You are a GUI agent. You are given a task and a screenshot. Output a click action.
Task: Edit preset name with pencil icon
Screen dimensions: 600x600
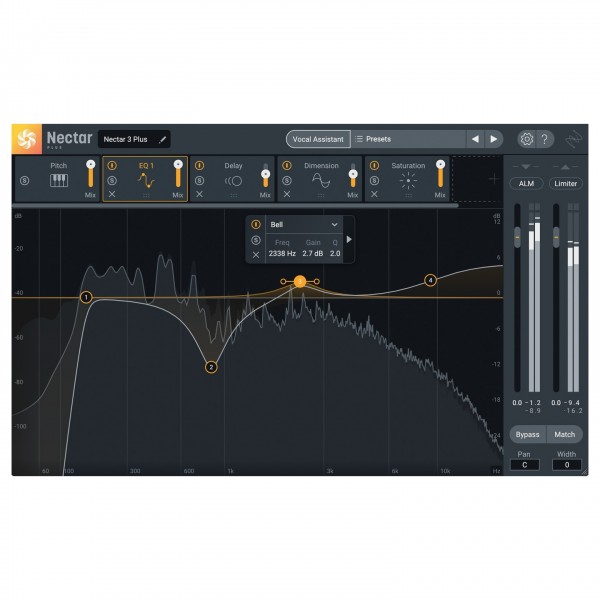tap(163, 139)
